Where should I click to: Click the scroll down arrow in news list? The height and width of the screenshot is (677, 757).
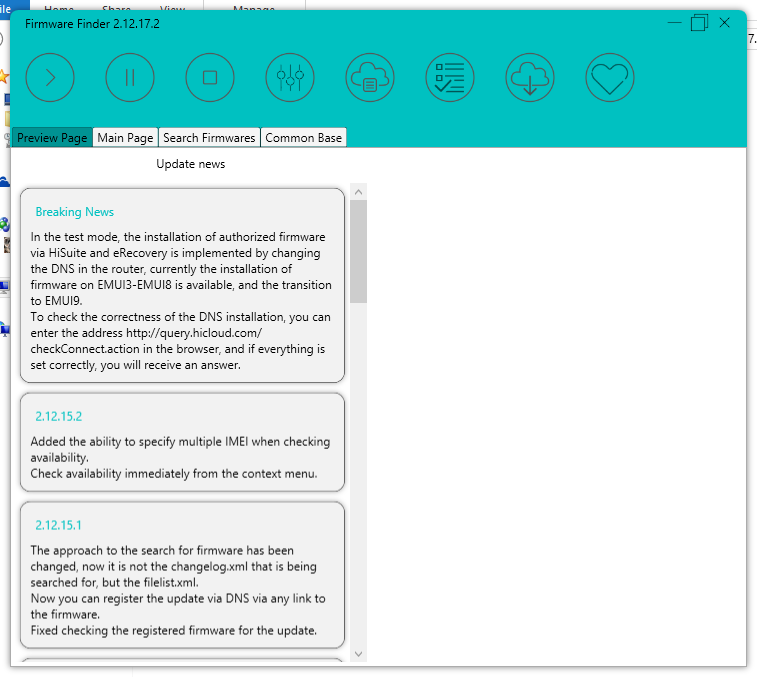tap(358, 654)
